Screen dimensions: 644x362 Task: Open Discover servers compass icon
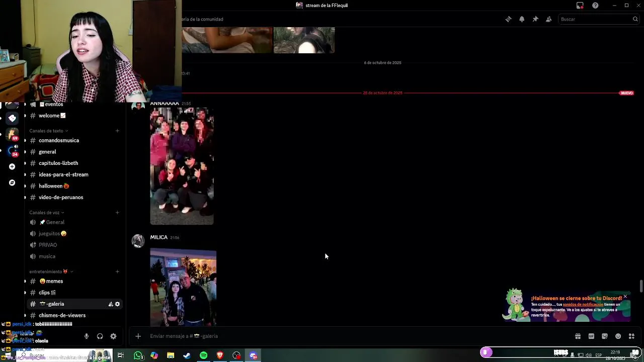[12, 183]
